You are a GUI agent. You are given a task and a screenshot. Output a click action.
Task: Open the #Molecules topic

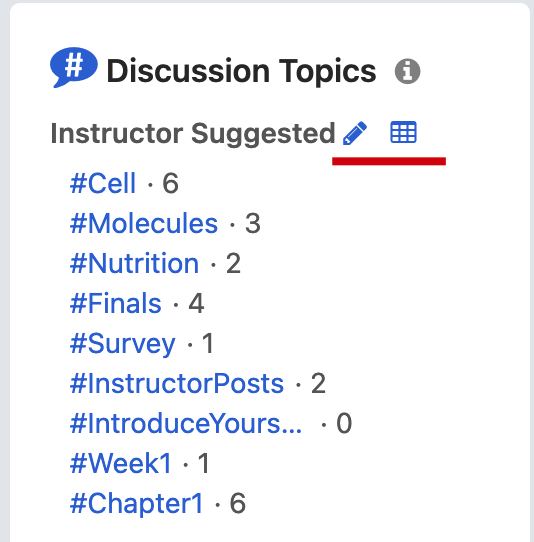tap(144, 223)
